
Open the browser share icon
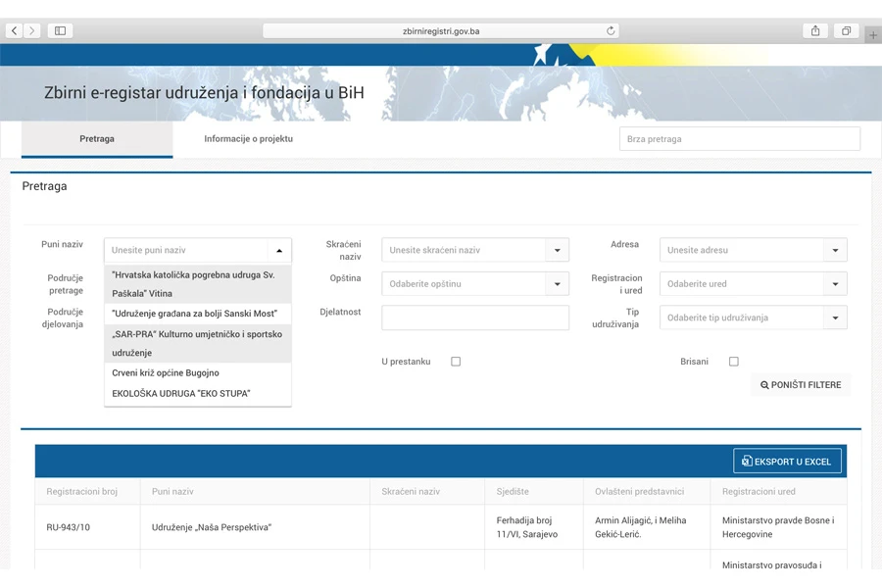tap(815, 31)
